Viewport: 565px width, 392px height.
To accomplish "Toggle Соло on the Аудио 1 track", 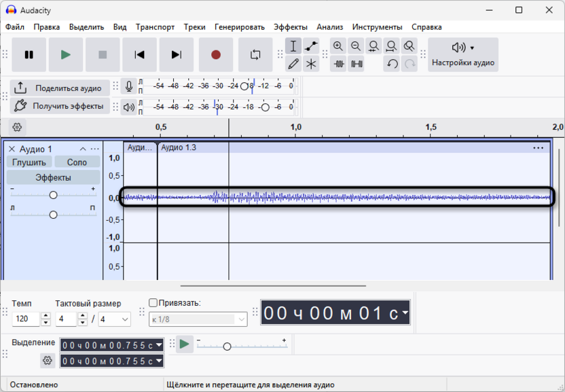I will click(77, 162).
